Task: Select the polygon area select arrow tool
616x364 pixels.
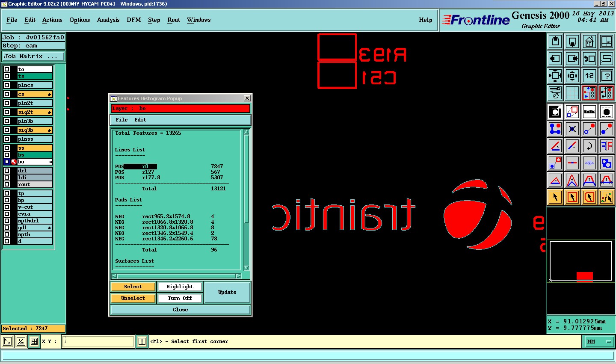Action: point(589,197)
